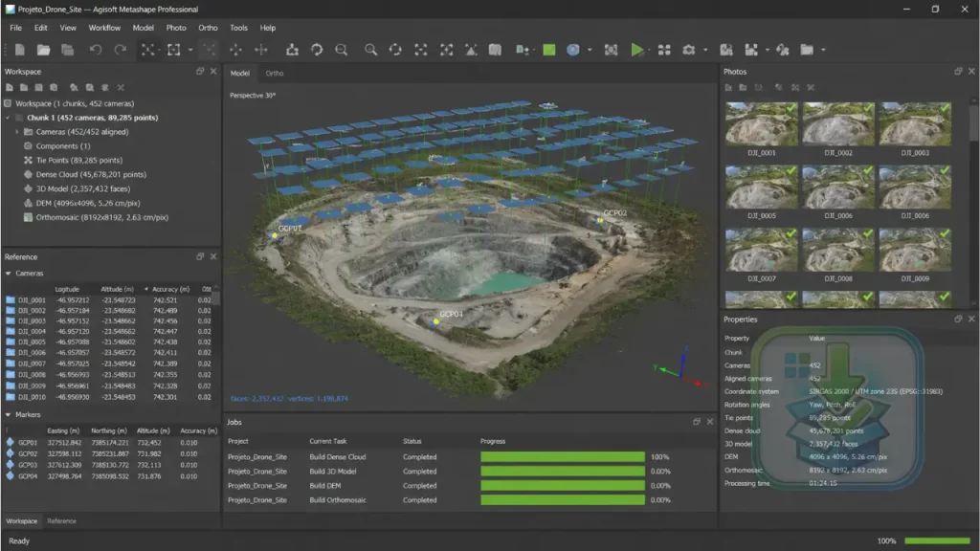Toggle the marker icon beside GCP03 row
This screenshot has width=980, height=551.
tap(10, 465)
